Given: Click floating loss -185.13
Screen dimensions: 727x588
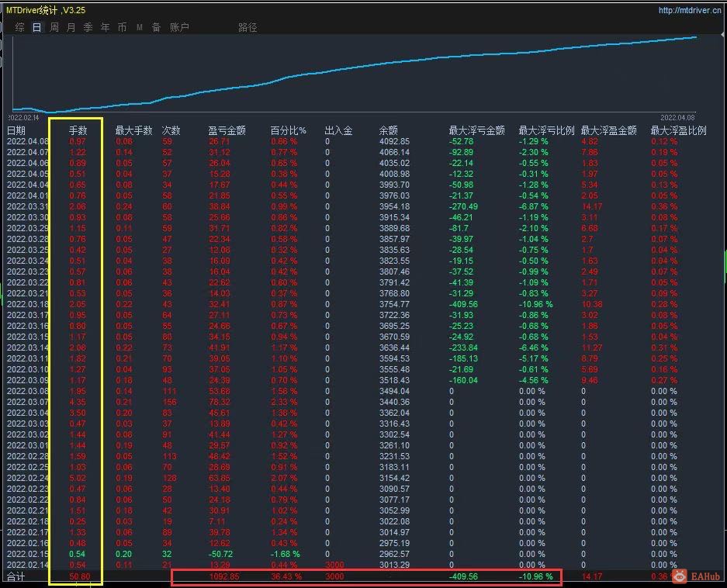Looking at the screenshot, I should (464, 358).
